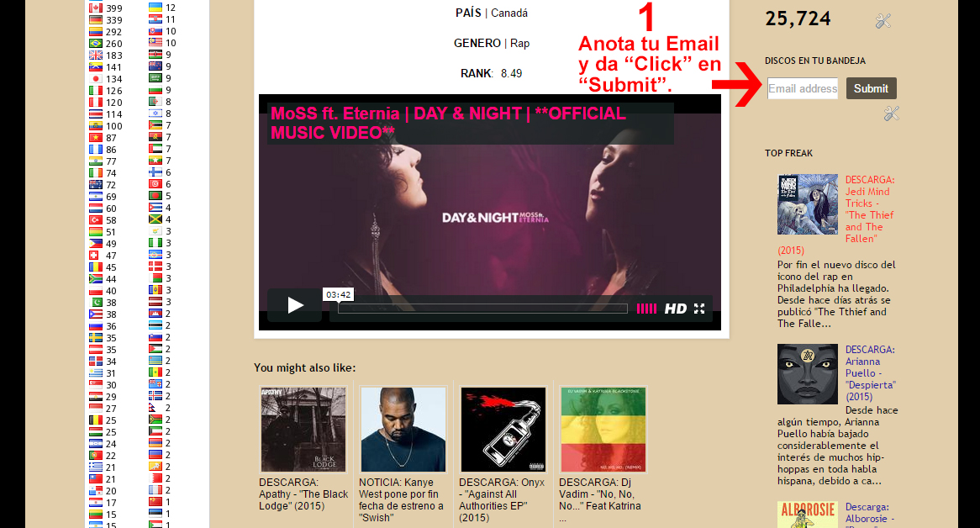Open Kanye West Swish news thumbnail

pos(403,430)
